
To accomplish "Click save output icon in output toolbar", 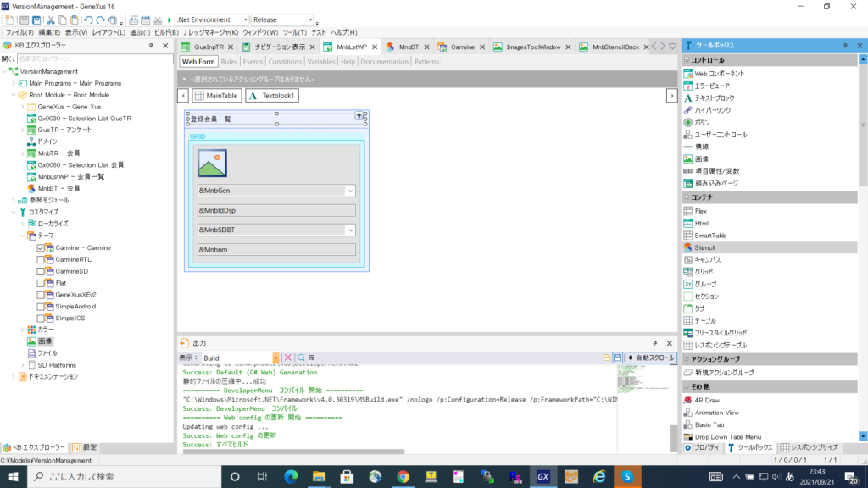I will (x=617, y=358).
